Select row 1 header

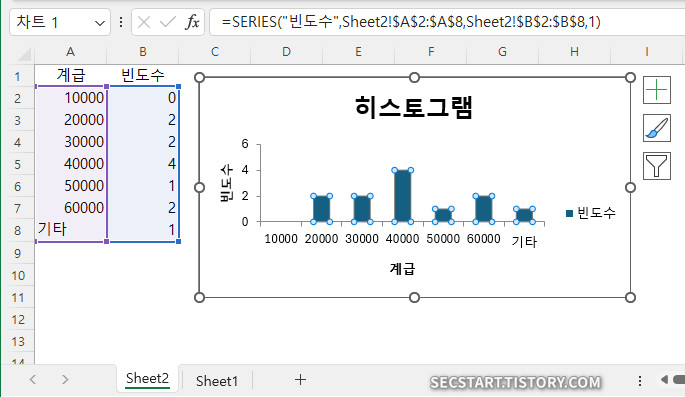[17, 76]
